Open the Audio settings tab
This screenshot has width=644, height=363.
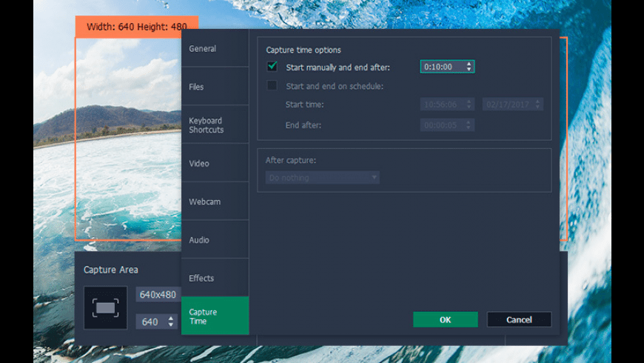click(215, 239)
